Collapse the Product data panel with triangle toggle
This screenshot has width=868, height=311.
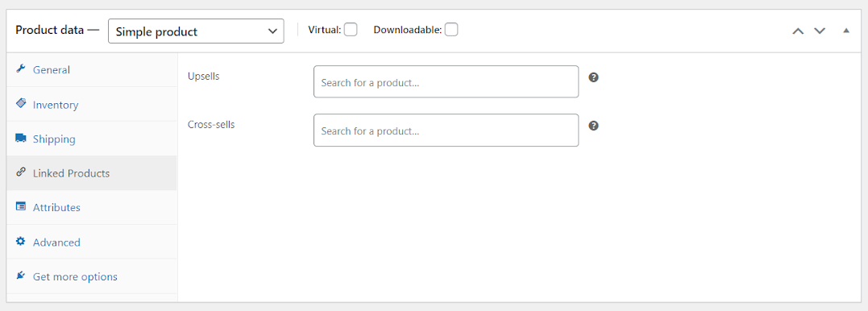[x=846, y=31]
